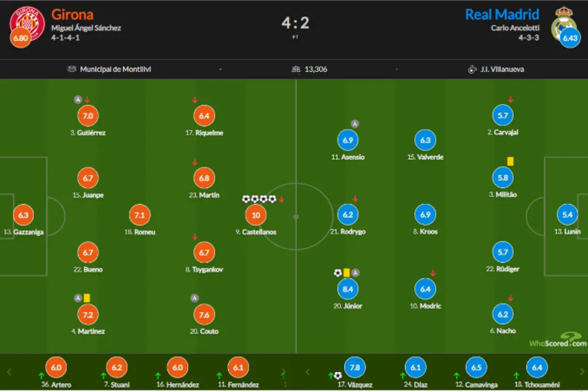Select Júnior's 8.4 rating circle
The height and width of the screenshot is (392, 588).
[x=348, y=290]
